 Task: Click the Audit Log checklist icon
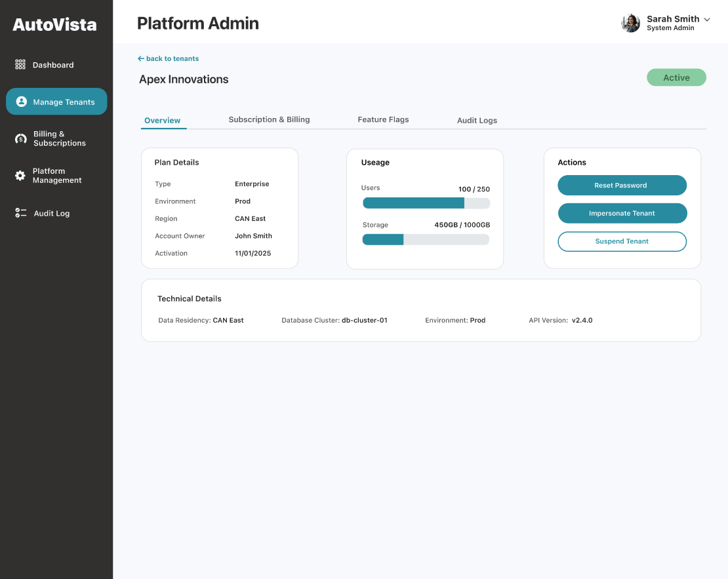21,213
